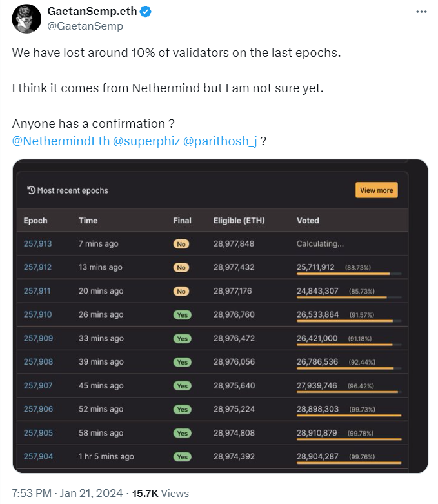
Task: Click the Voted column header
Action: tap(308, 221)
